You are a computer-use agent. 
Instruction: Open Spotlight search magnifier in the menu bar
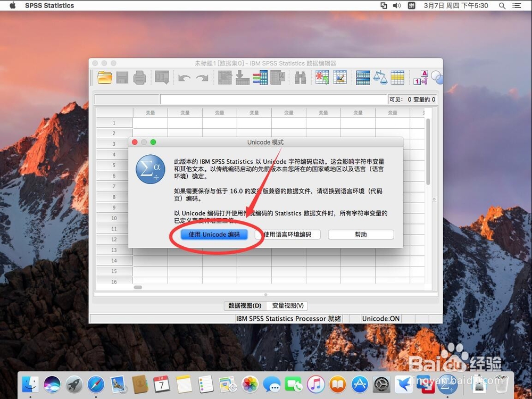502,5
